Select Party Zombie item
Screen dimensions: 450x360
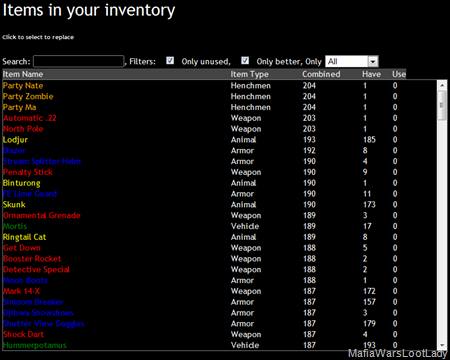pyautogui.click(x=28, y=96)
